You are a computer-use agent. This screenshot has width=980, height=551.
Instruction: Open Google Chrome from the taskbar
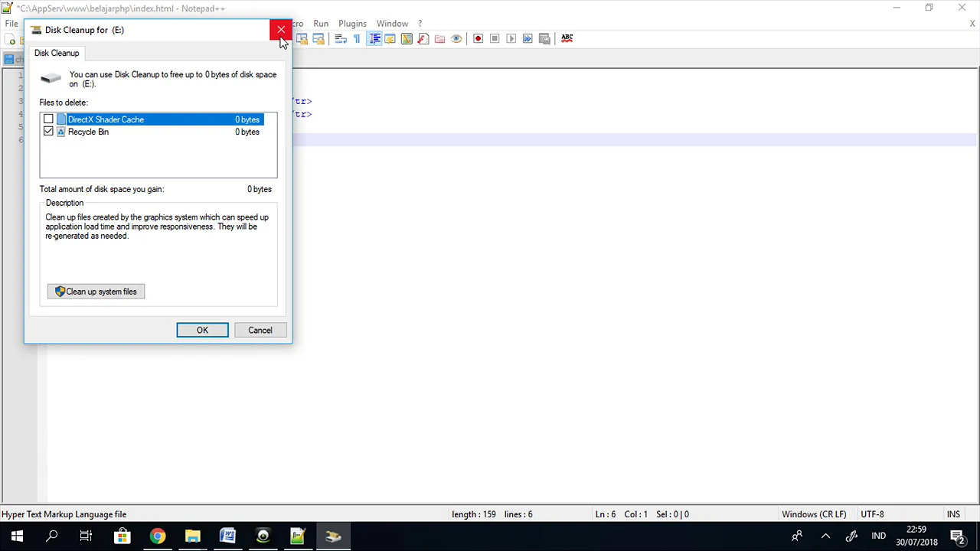157,536
